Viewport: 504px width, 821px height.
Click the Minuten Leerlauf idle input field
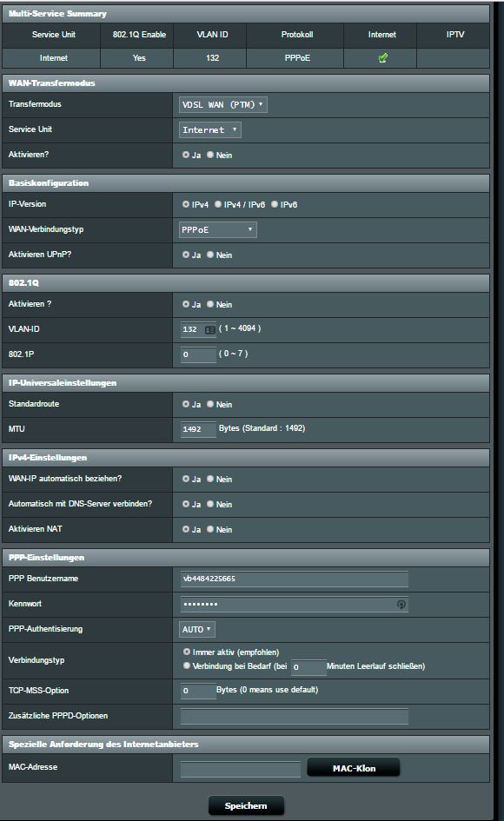(308, 667)
